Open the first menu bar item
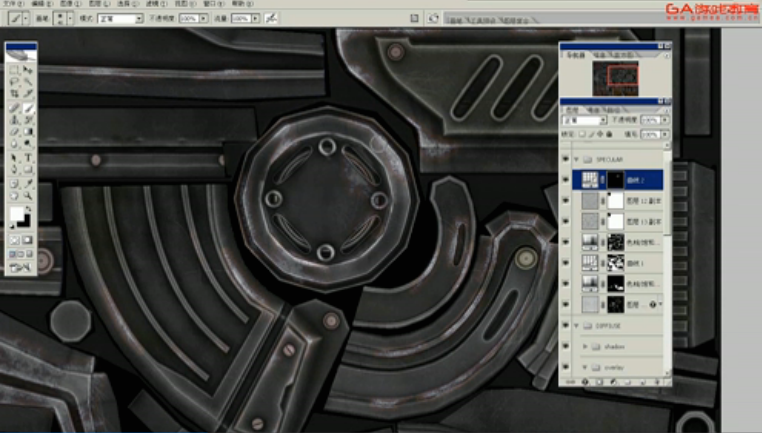This screenshot has width=762, height=433. [x=14, y=3]
